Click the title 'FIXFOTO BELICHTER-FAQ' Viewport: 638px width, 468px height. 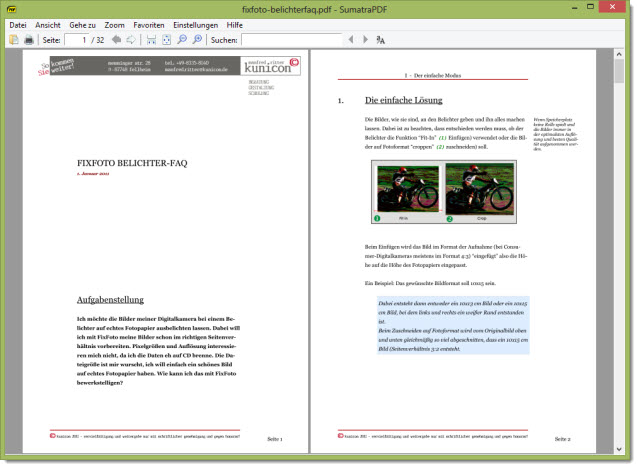click(x=132, y=163)
